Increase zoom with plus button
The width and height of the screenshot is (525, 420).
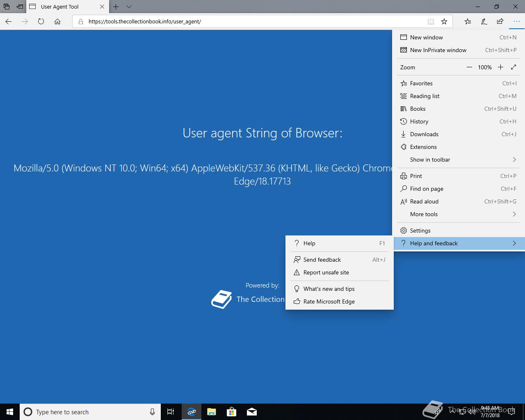(x=500, y=67)
